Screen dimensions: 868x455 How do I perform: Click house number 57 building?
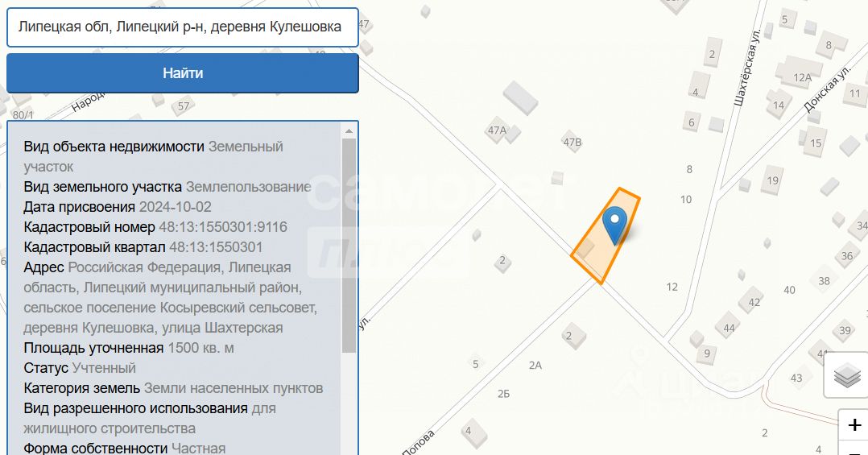pyautogui.click(x=184, y=105)
